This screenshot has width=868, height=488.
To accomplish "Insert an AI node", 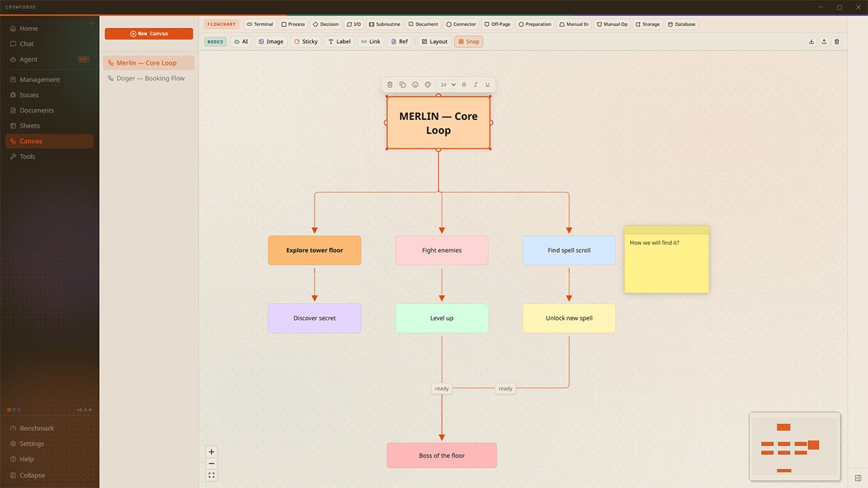I will pyautogui.click(x=241, y=41).
